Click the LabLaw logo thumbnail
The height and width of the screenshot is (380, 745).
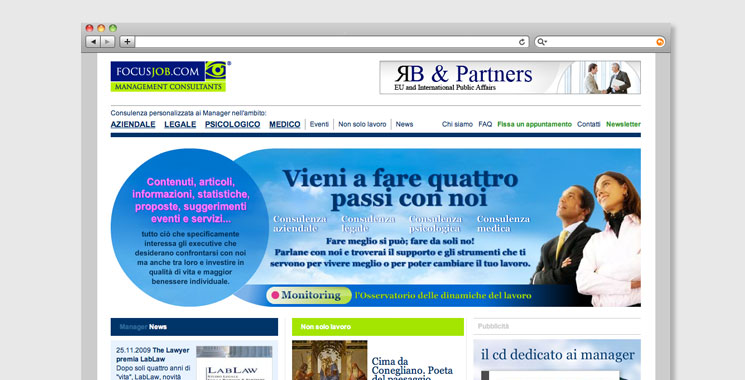coord(234,363)
